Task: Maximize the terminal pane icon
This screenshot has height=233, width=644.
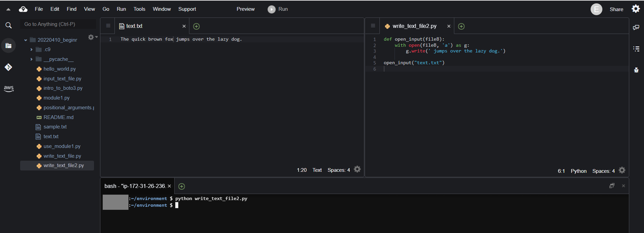Action: pos(612,186)
